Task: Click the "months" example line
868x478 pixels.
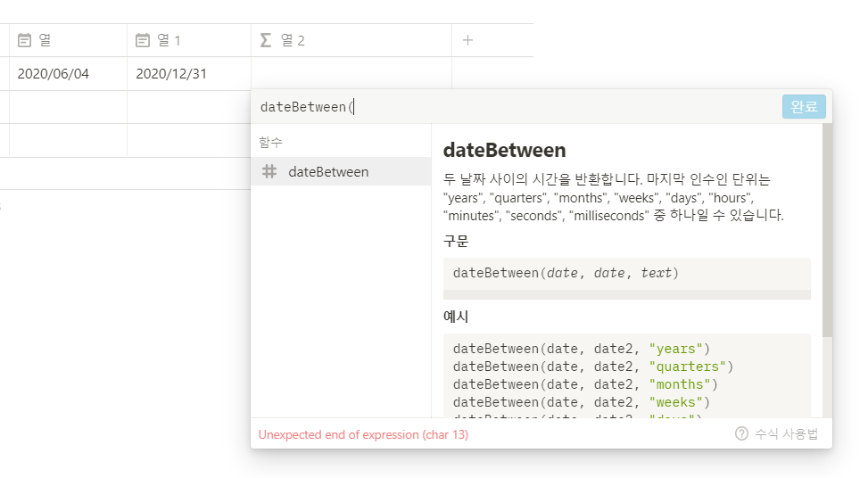Action: 585,384
